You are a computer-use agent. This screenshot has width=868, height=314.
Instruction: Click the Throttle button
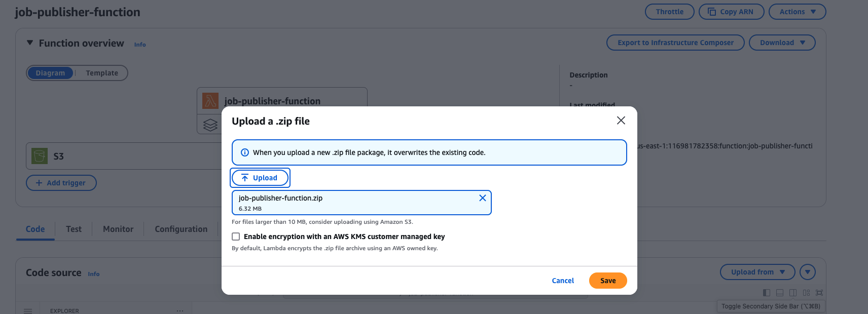pyautogui.click(x=669, y=12)
